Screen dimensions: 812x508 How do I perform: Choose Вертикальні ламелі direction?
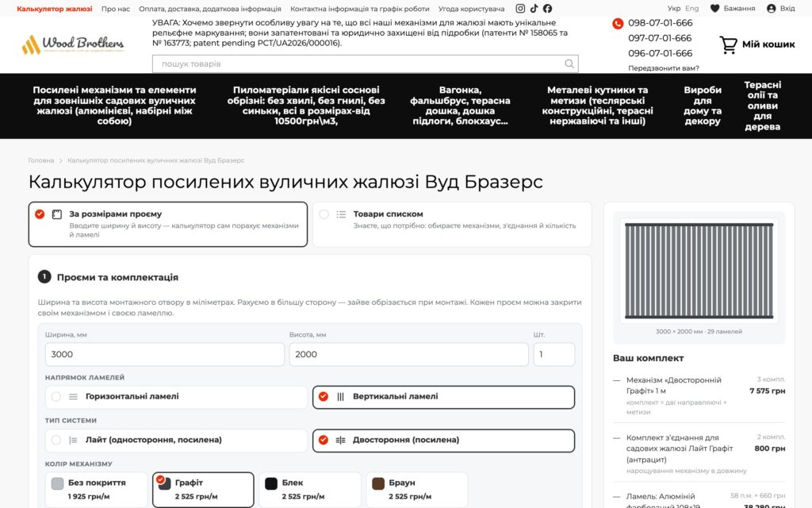(444, 397)
